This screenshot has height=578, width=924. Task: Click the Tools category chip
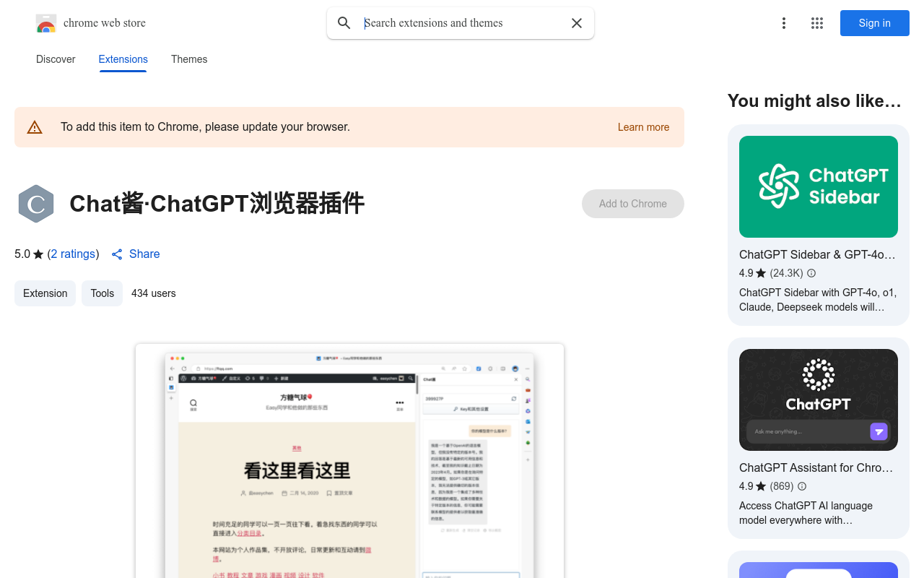coord(102,293)
